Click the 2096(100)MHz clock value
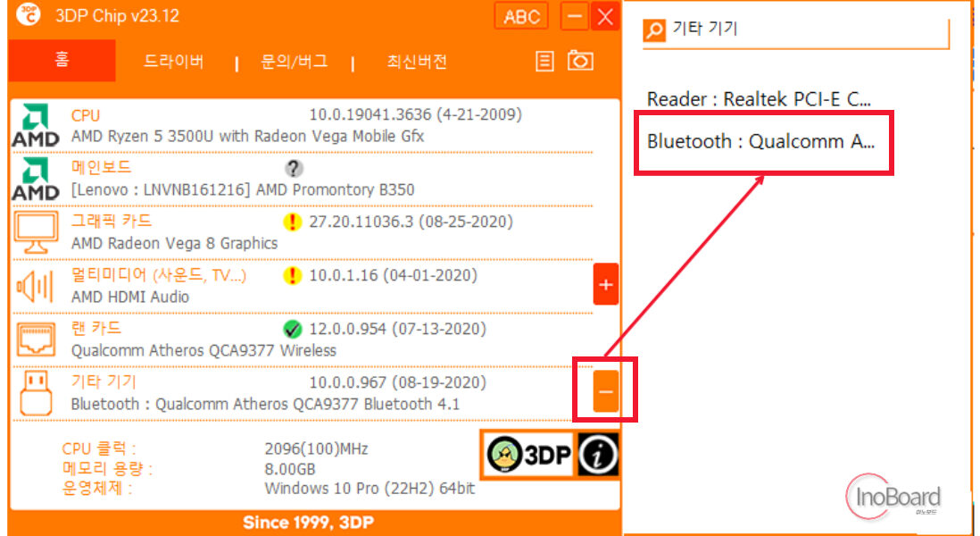The width and height of the screenshot is (980, 536). 316,449
